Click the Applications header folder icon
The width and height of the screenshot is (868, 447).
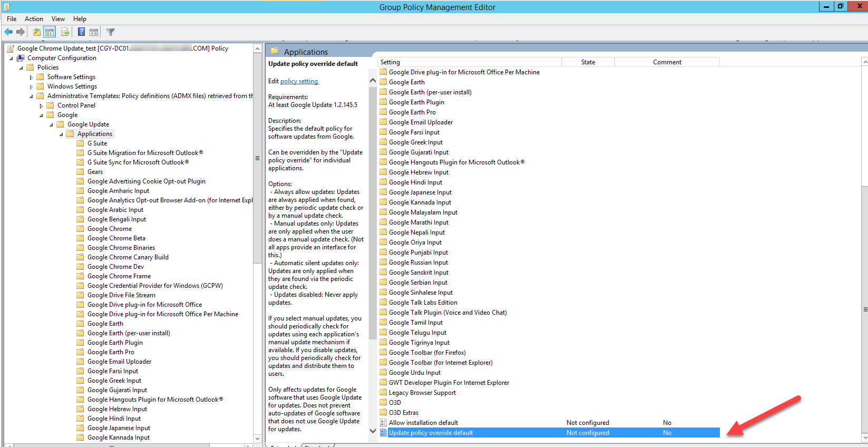[x=274, y=51]
